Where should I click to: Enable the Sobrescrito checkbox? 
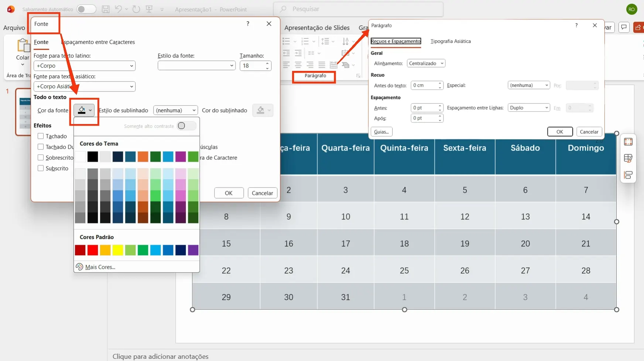tap(41, 157)
